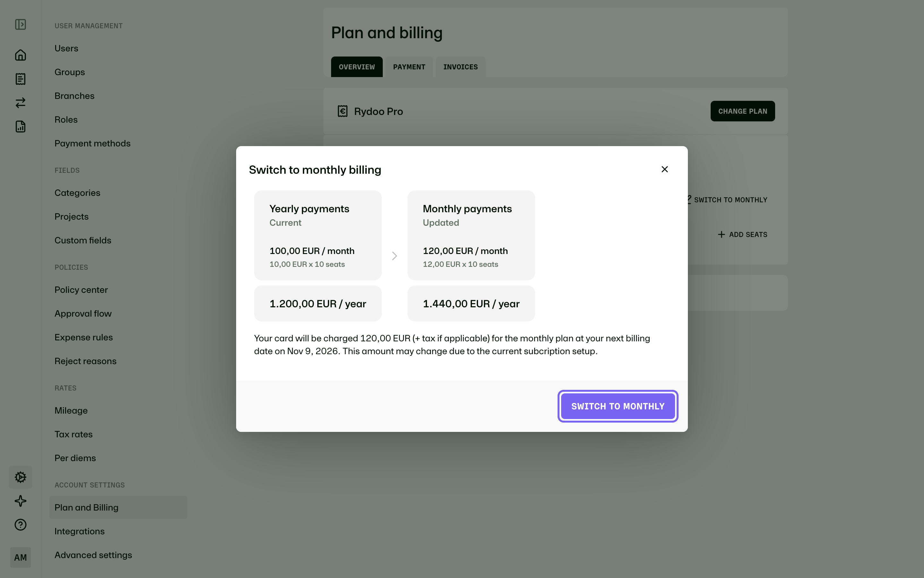Image resolution: width=924 pixels, height=578 pixels.
Task: Open the Home icon in left rail
Action: click(x=20, y=55)
